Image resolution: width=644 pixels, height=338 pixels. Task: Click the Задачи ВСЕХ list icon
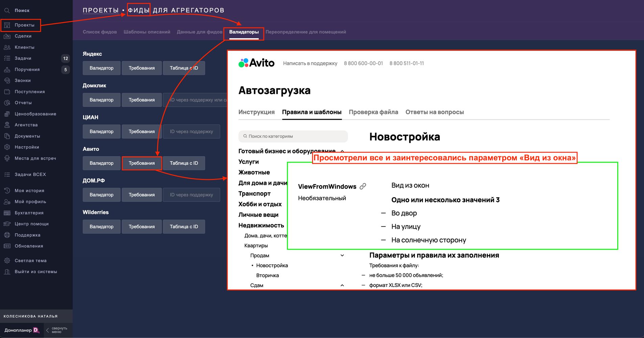tap(7, 174)
